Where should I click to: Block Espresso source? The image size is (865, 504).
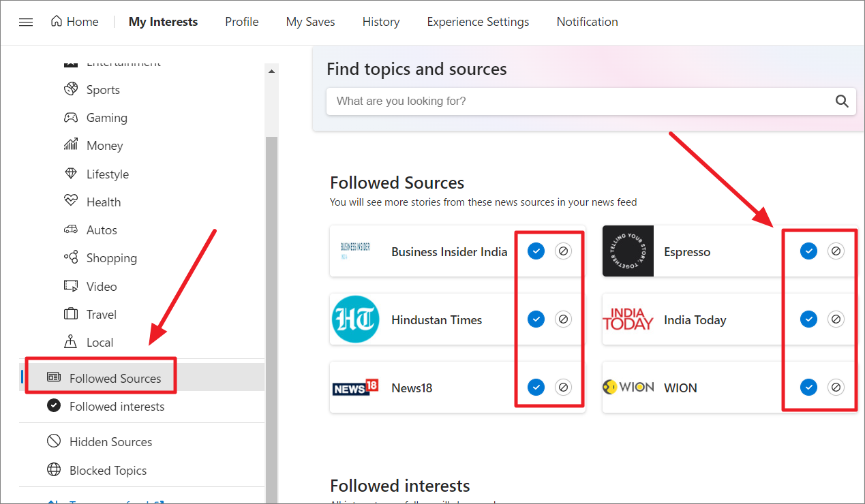tap(836, 251)
